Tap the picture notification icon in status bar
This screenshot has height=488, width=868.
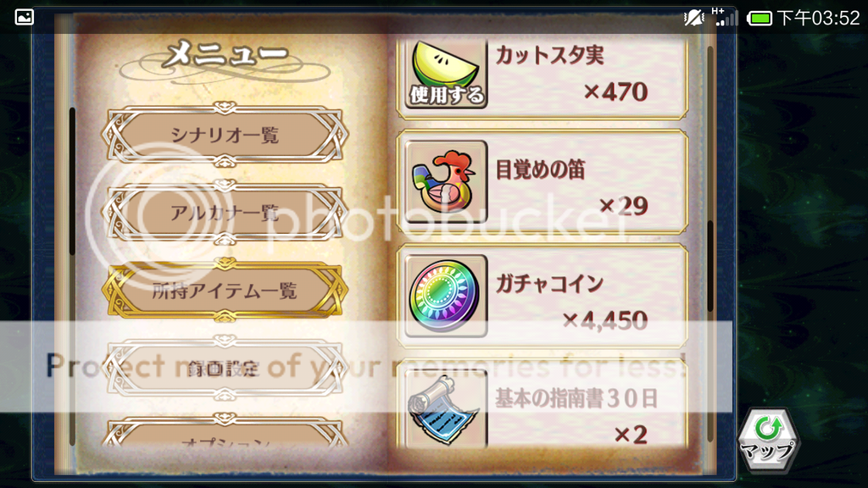point(25,17)
